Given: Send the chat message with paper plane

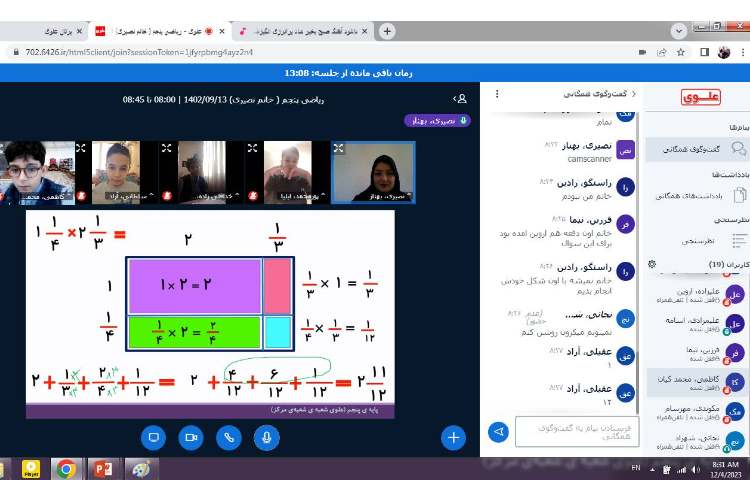Looking at the screenshot, I should click(x=498, y=432).
